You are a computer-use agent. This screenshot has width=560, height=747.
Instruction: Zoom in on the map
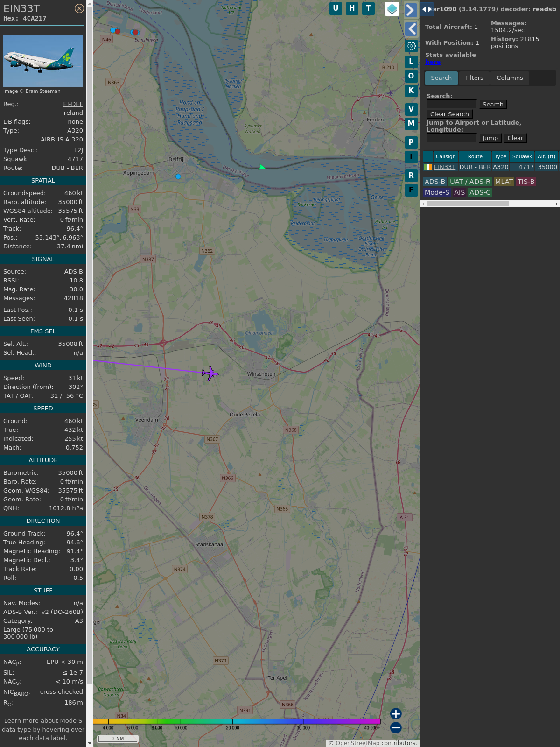[x=396, y=714]
